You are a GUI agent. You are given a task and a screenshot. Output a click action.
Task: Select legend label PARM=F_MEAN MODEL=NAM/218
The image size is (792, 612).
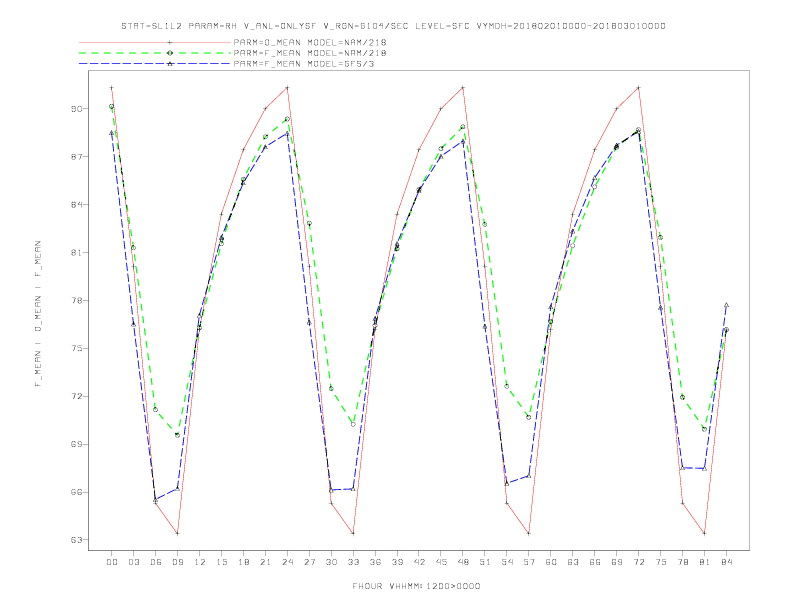click(310, 53)
